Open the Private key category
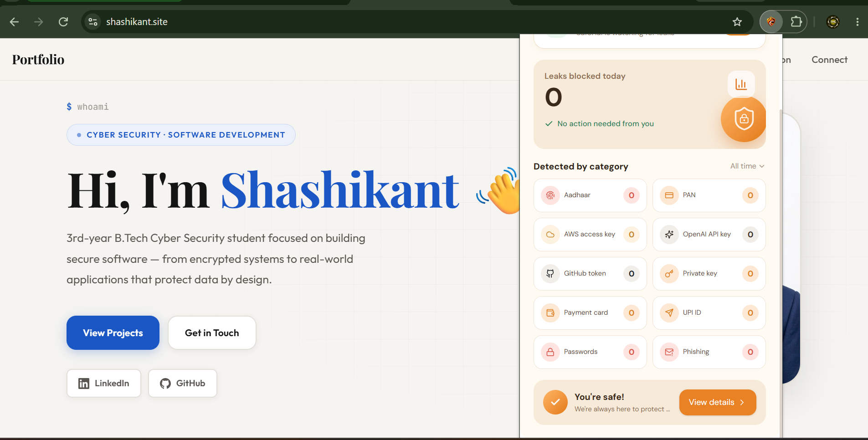 709,274
